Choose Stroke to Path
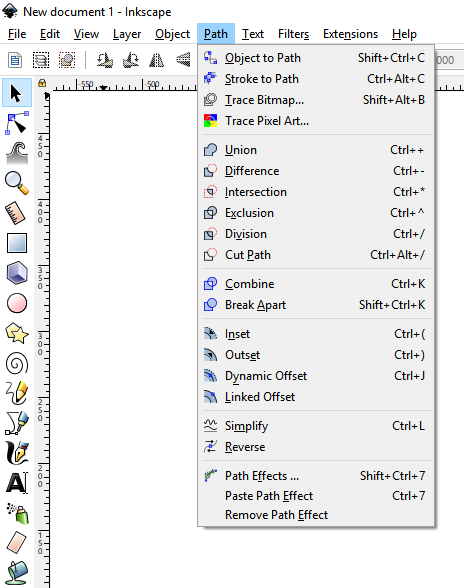 pyautogui.click(x=316, y=79)
